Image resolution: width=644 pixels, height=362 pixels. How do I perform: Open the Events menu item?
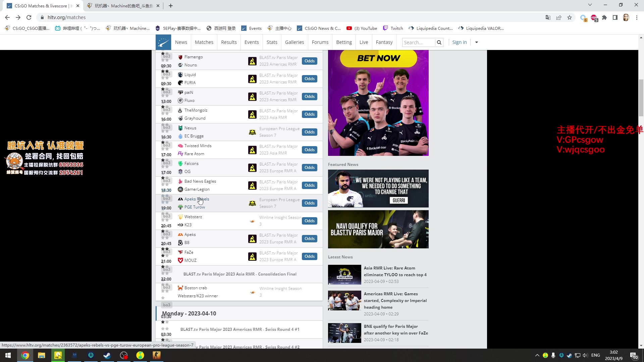252,42
